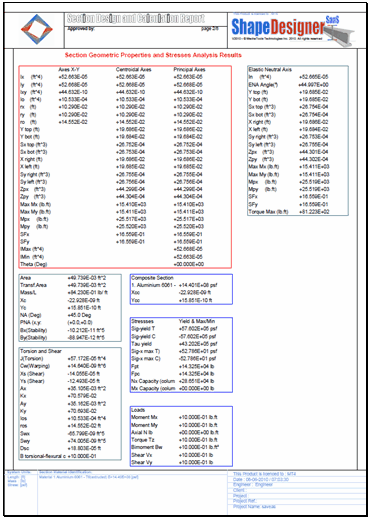Select the Principal Axes column header
This screenshot has width=370, height=520.
[189, 69]
